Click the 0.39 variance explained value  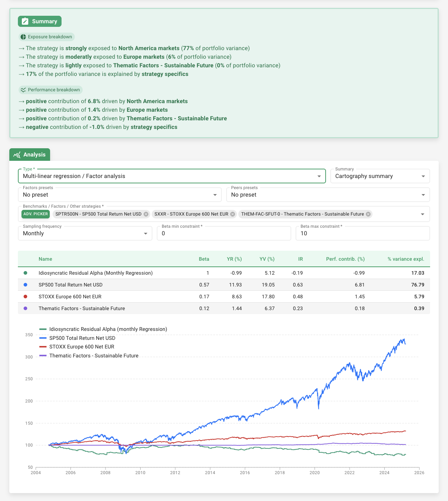419,308
